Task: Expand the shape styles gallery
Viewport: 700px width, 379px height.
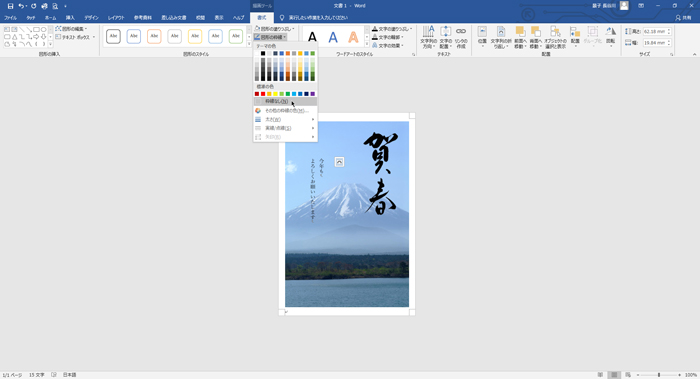Action: pyautogui.click(x=249, y=44)
